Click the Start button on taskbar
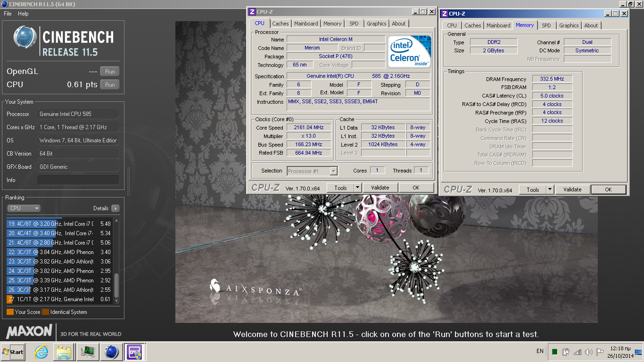The width and height of the screenshot is (644, 362). pyautogui.click(x=13, y=352)
